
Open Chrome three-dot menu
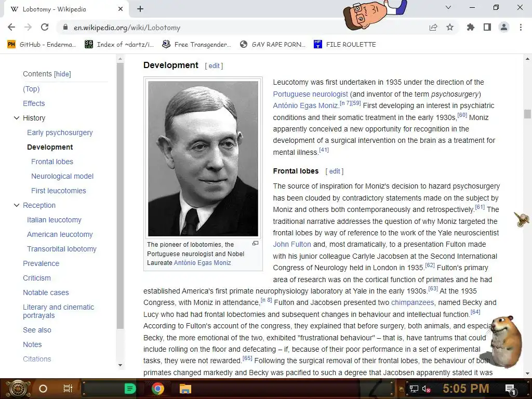(521, 27)
